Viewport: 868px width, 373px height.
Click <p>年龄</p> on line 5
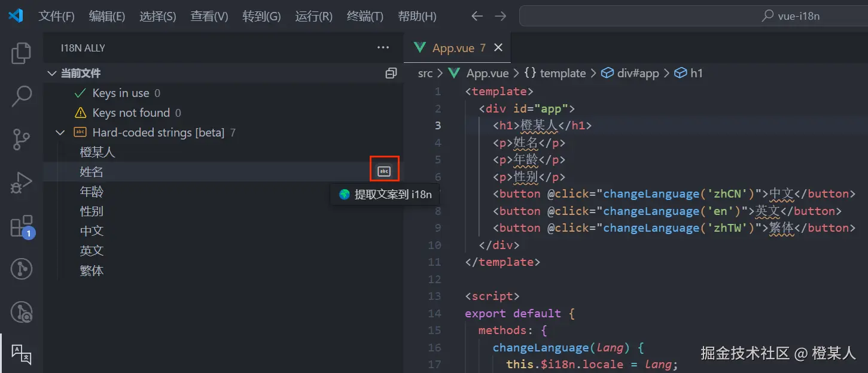[x=529, y=160]
